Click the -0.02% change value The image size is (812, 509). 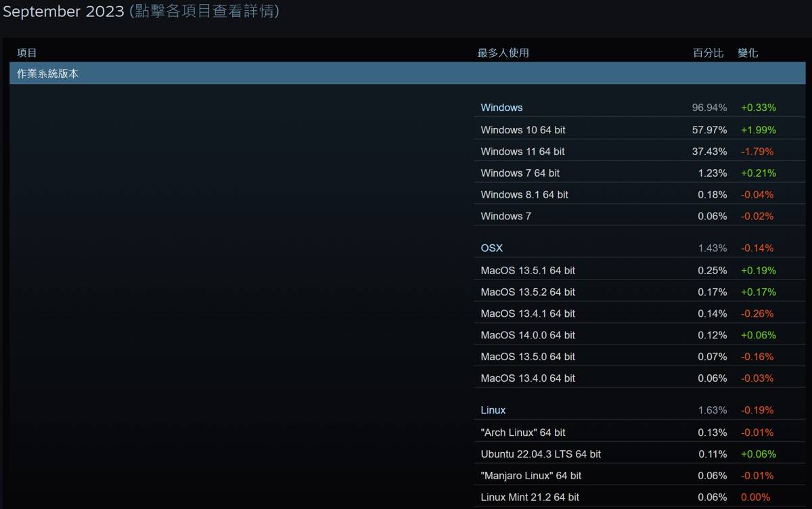[x=757, y=216]
